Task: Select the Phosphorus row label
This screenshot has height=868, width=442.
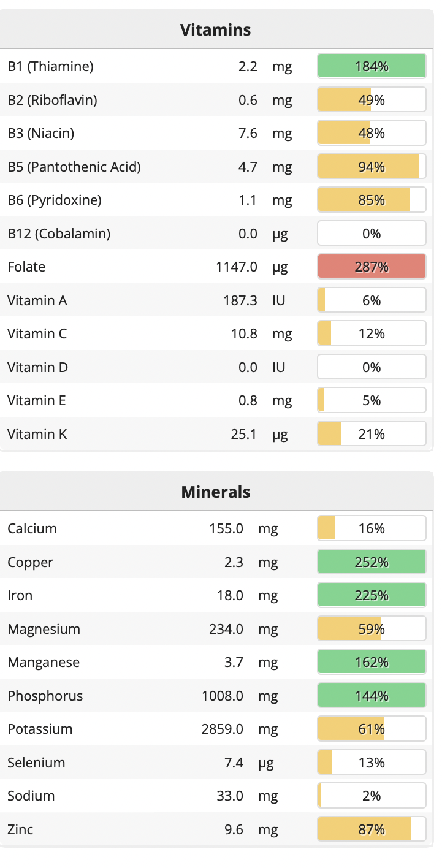Action: (45, 696)
